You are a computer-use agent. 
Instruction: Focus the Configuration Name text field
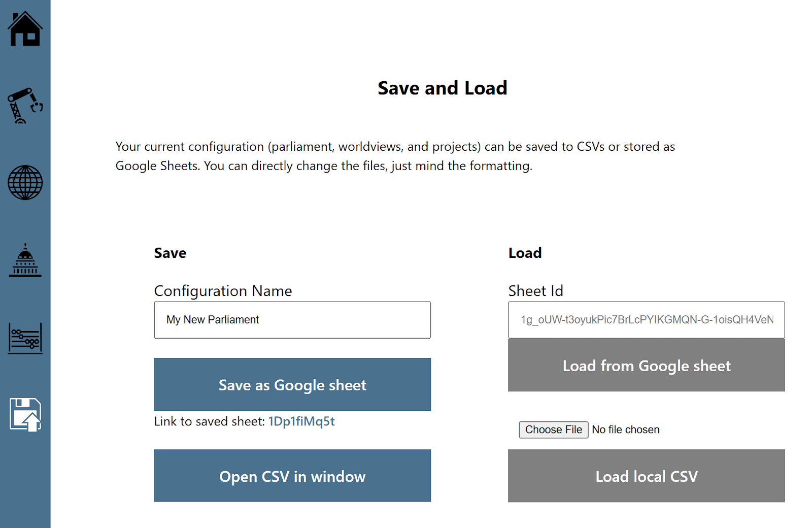[292, 320]
